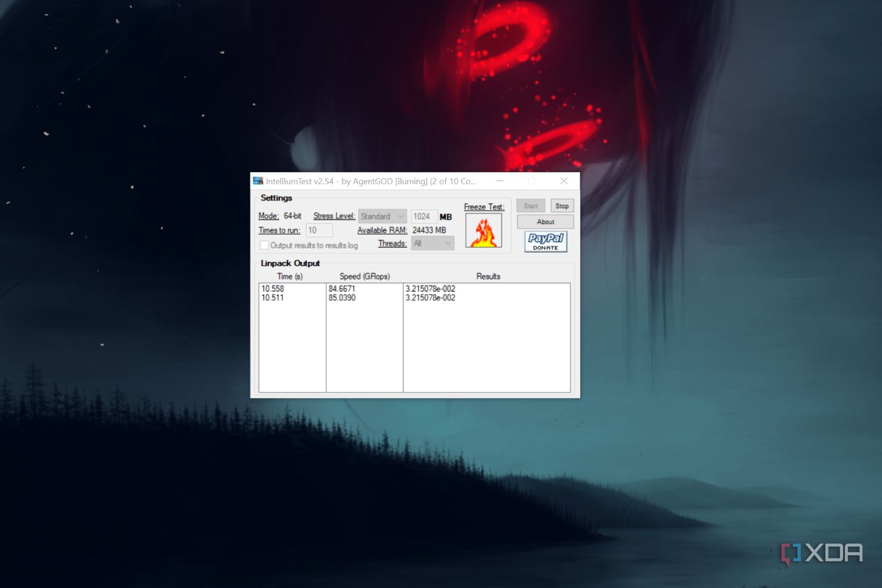Click the Freeze Test flame icon
Viewport: 882px width, 588px height.
483,230
